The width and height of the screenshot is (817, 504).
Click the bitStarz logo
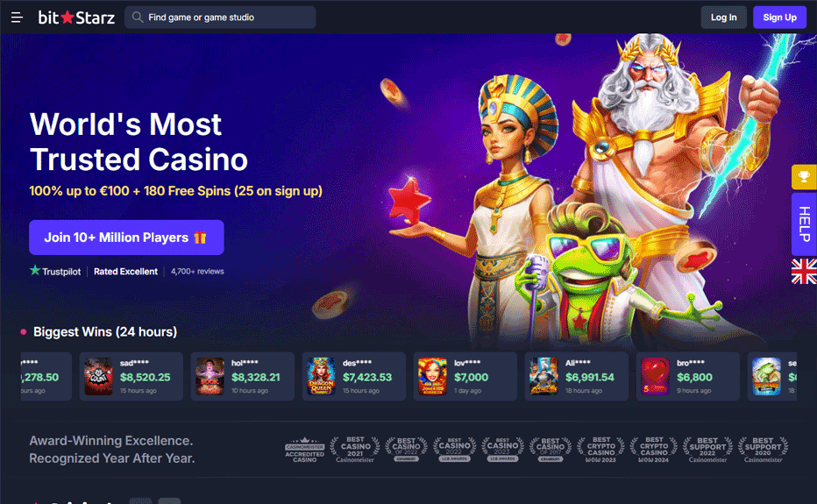[x=76, y=18]
